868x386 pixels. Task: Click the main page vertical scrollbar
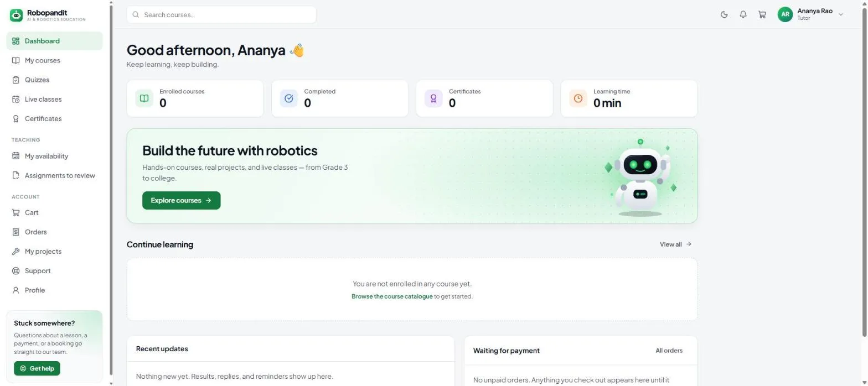[x=865, y=169]
